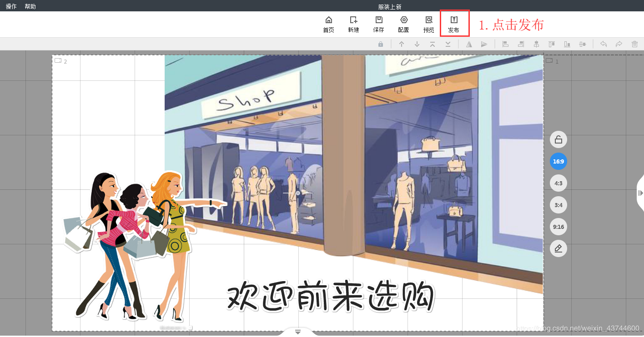
Task: Flip the element horizontally
Action: 469,44
